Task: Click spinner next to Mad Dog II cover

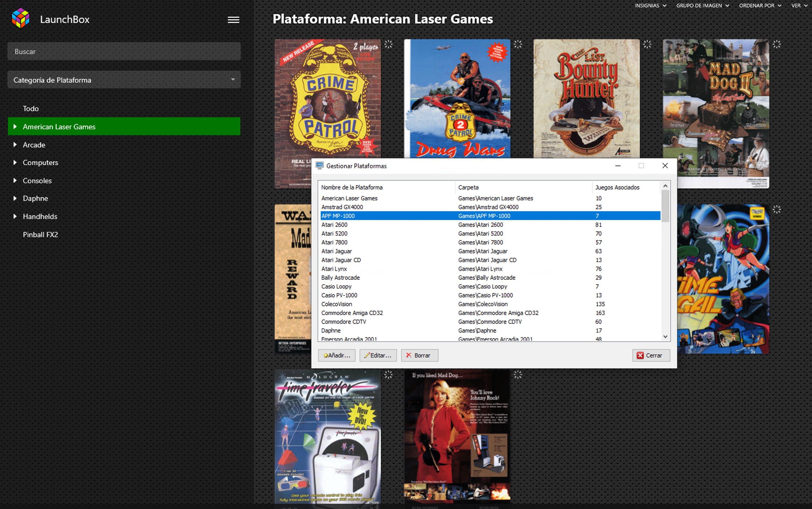Action: 777,44
